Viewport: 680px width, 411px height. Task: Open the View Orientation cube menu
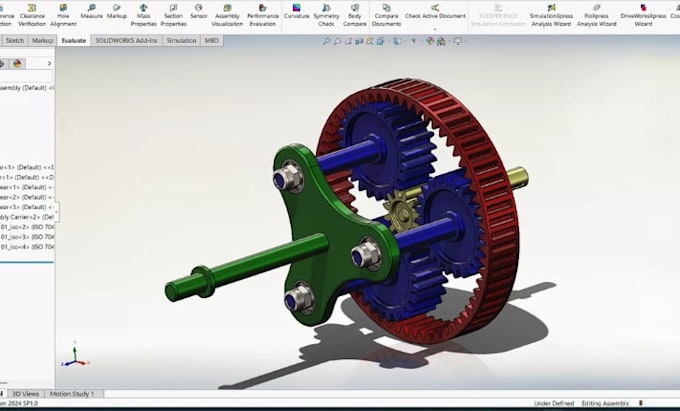(381, 41)
